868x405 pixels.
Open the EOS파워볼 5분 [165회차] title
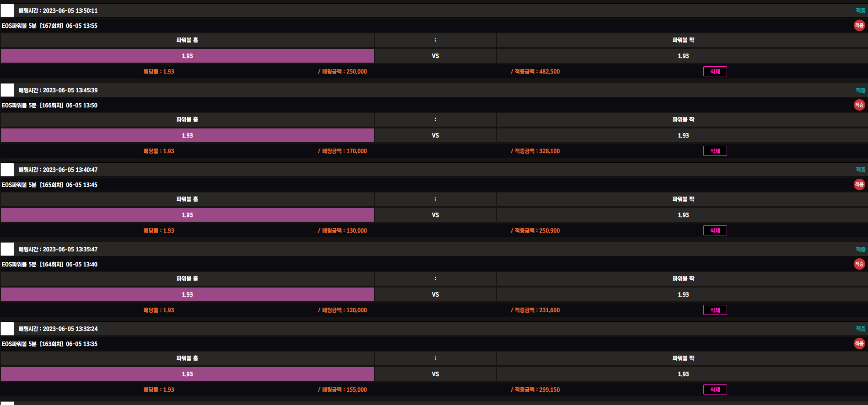pos(49,185)
